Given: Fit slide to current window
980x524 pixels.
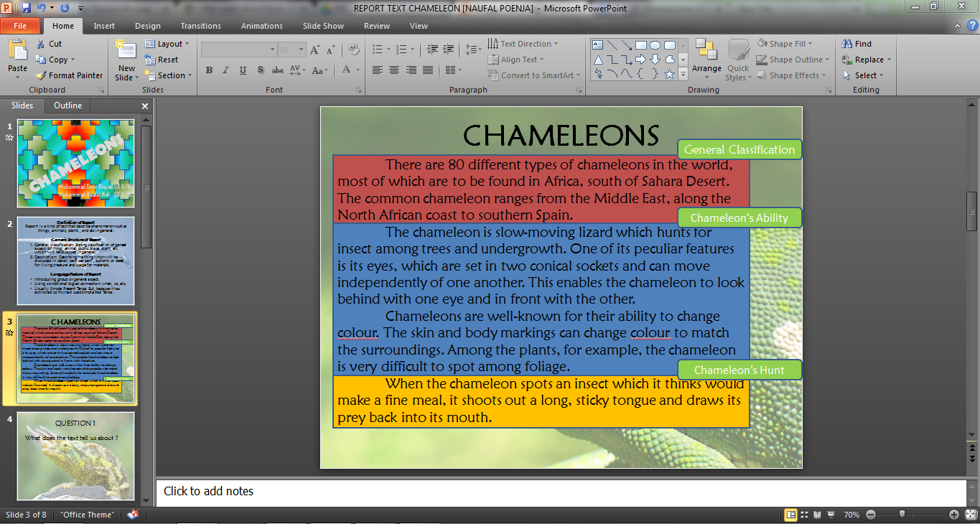Looking at the screenshot, I should [969, 515].
